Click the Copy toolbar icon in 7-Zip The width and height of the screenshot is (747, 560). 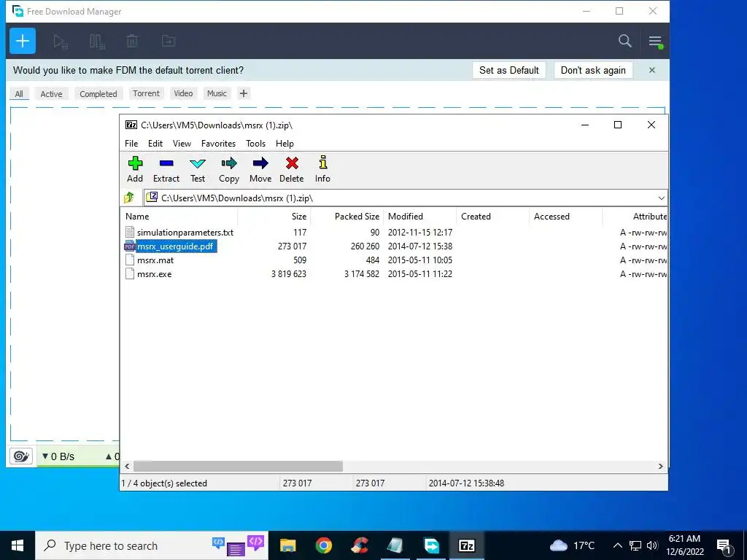pos(229,169)
